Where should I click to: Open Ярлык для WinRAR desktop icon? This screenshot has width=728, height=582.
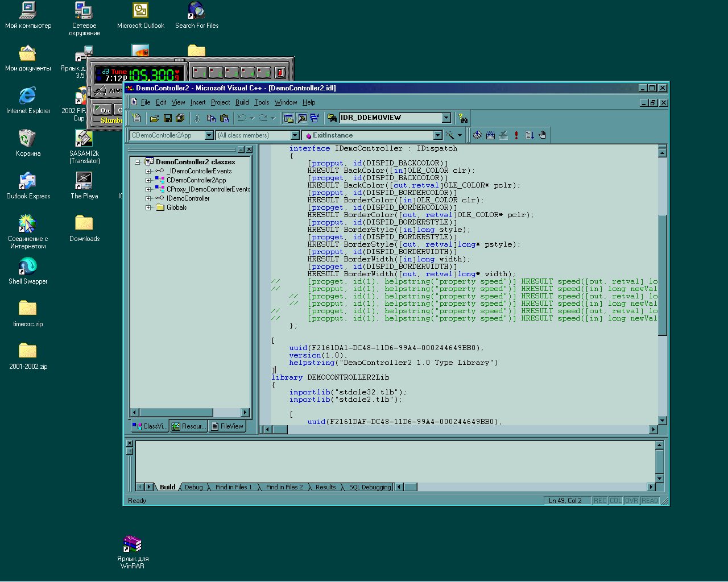tap(133, 551)
